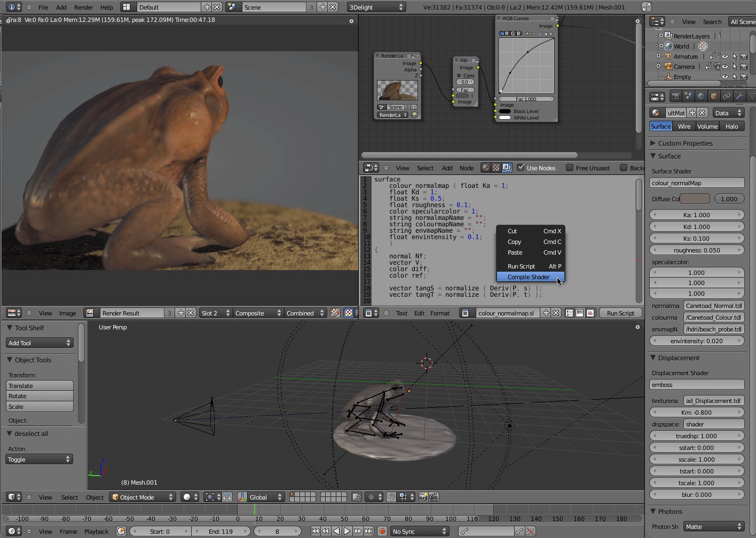The height and width of the screenshot is (538, 756).
Task: Open the Object Mode dropdown
Action: coord(143,497)
